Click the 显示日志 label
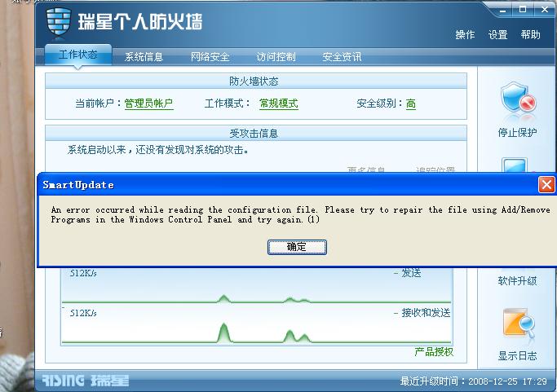 (x=517, y=355)
